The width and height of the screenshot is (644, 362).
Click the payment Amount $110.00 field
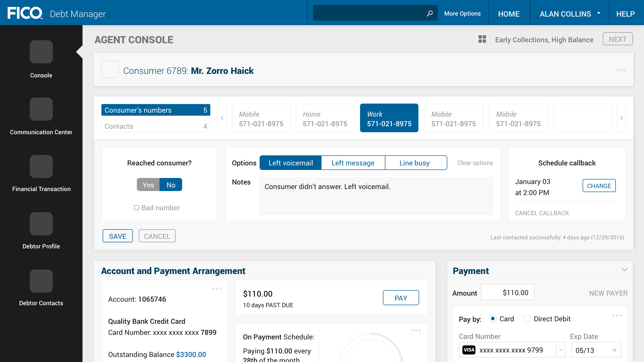point(507,292)
